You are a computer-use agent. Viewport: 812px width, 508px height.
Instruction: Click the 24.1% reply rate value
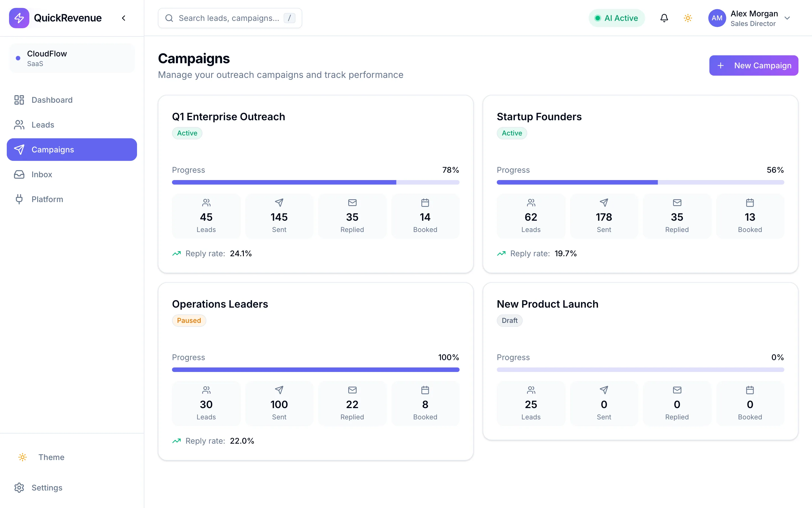241,254
